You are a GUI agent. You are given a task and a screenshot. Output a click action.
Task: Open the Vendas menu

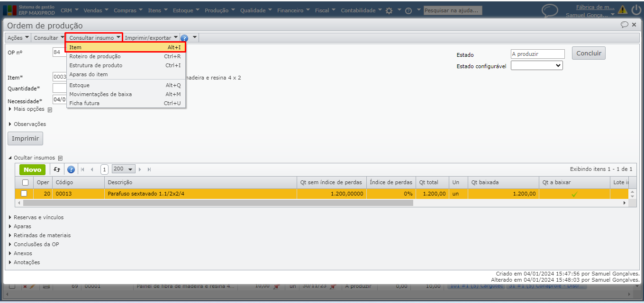tap(96, 10)
